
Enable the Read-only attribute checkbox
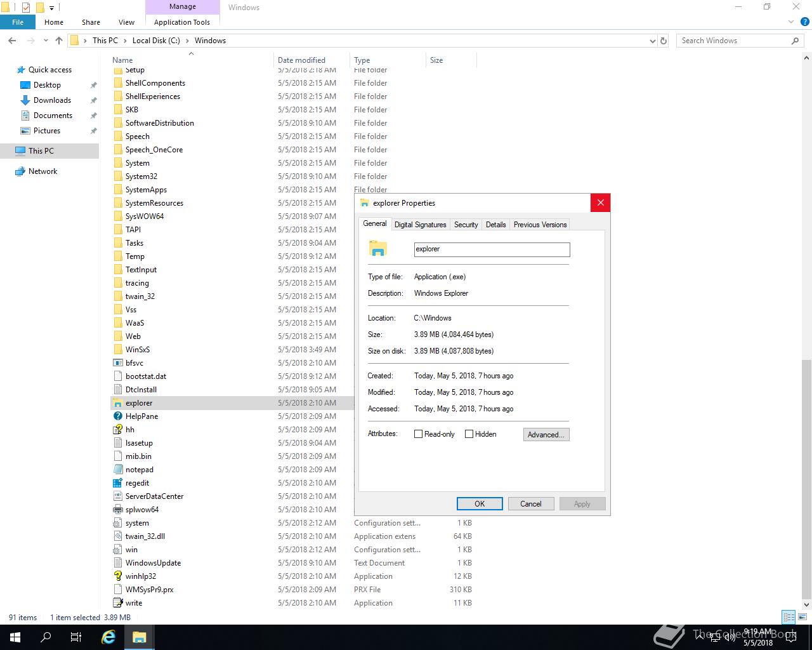418,434
